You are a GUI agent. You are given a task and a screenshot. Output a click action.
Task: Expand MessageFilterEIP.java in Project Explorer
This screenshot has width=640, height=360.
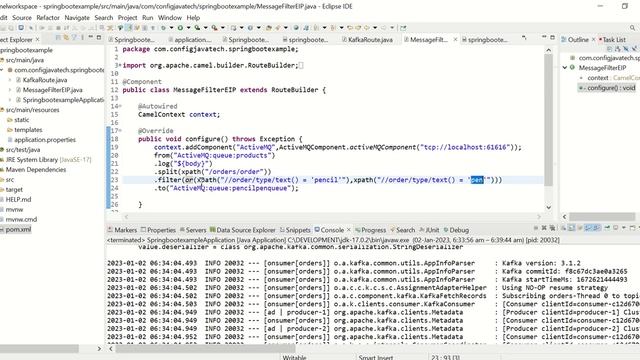(x=10, y=90)
